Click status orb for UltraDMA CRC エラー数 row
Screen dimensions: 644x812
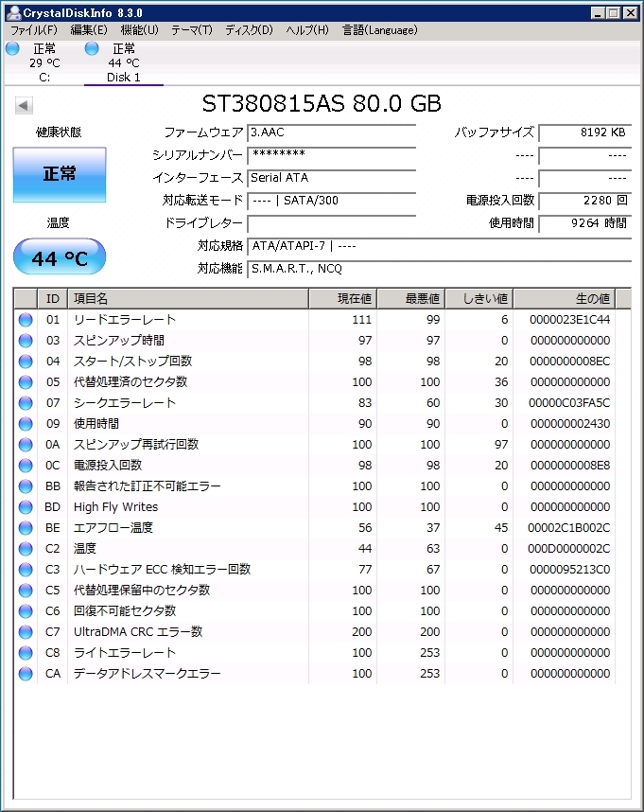(x=26, y=632)
